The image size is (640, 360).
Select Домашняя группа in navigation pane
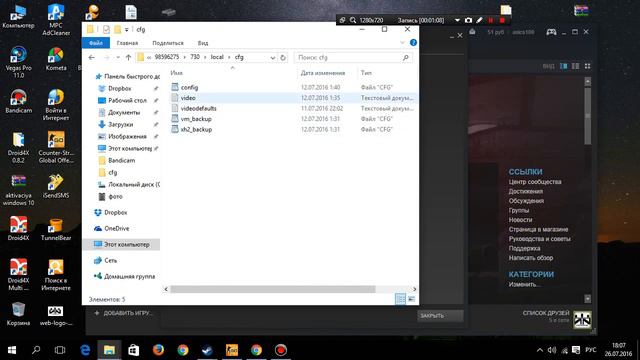(x=129, y=276)
